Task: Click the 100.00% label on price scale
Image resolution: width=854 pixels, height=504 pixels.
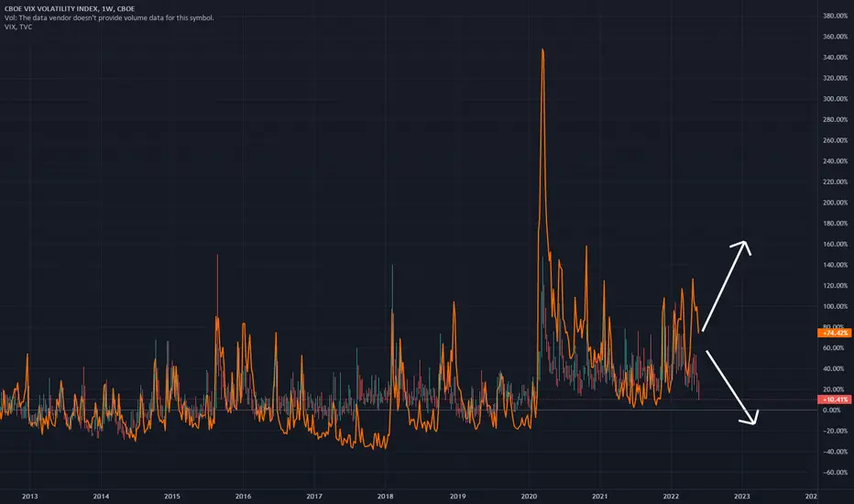Action: point(835,306)
